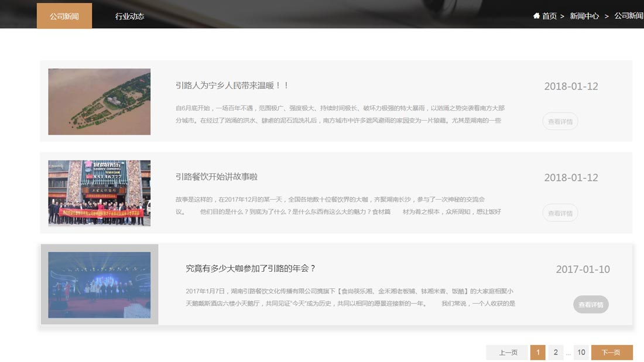Go to previous page with 上一页
The height and width of the screenshot is (362, 644).
508,353
